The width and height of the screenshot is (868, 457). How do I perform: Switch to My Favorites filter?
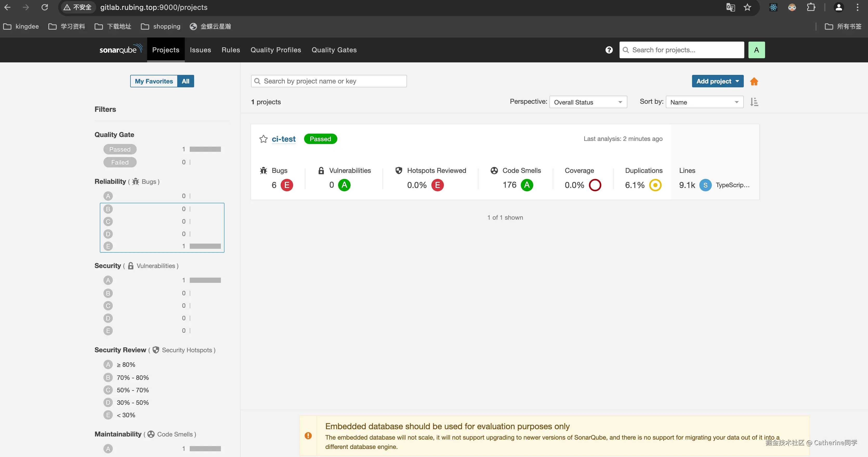tap(154, 81)
